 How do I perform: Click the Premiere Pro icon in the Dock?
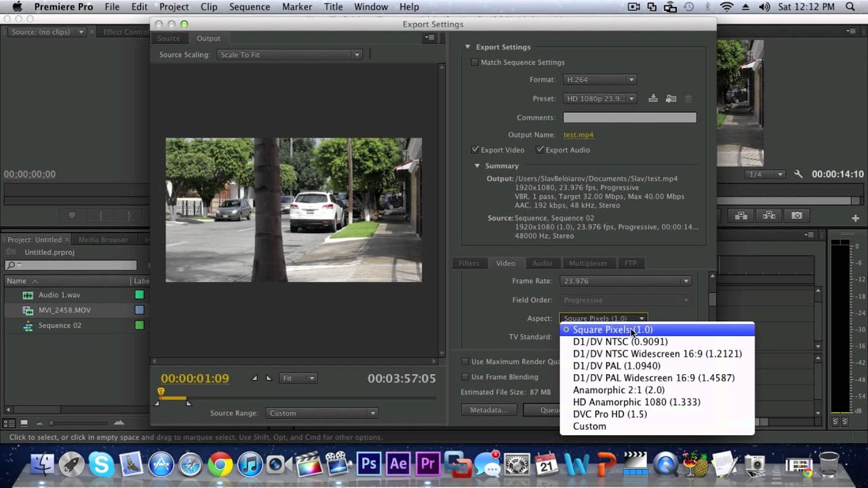pos(428,464)
